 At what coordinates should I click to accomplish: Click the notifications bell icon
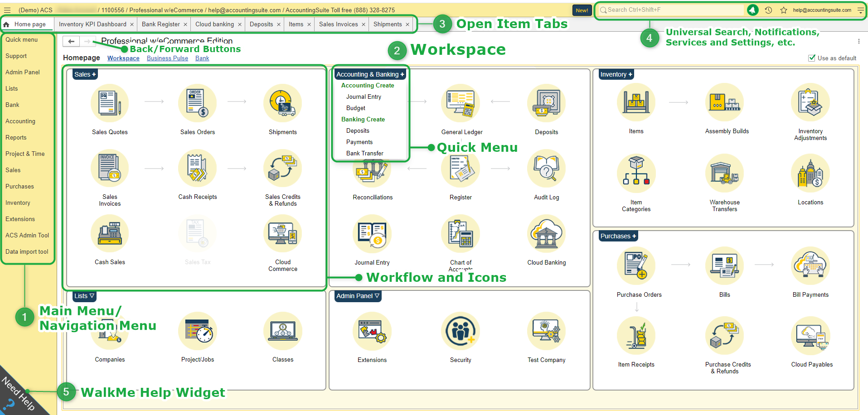point(752,10)
